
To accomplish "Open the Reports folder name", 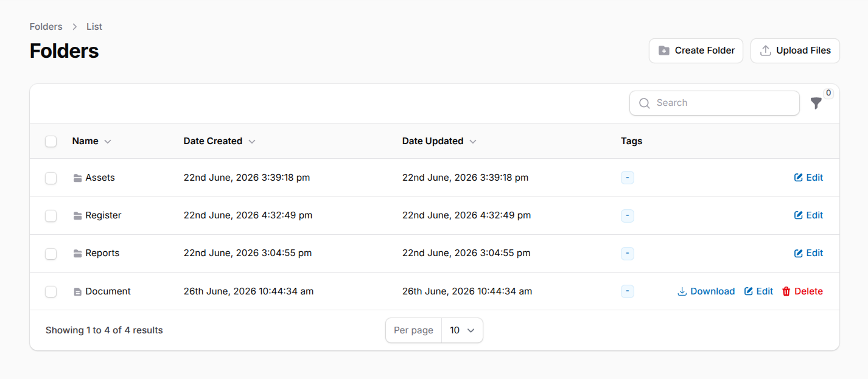I will point(102,253).
